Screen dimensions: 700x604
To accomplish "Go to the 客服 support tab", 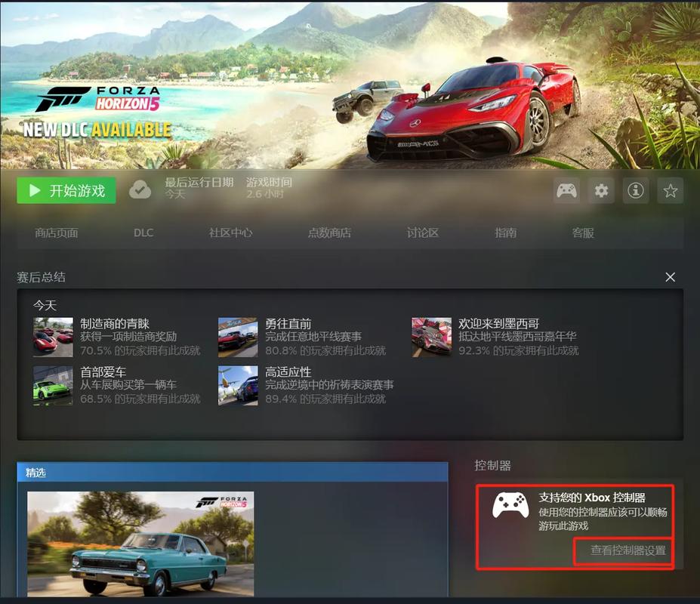I will coord(582,233).
